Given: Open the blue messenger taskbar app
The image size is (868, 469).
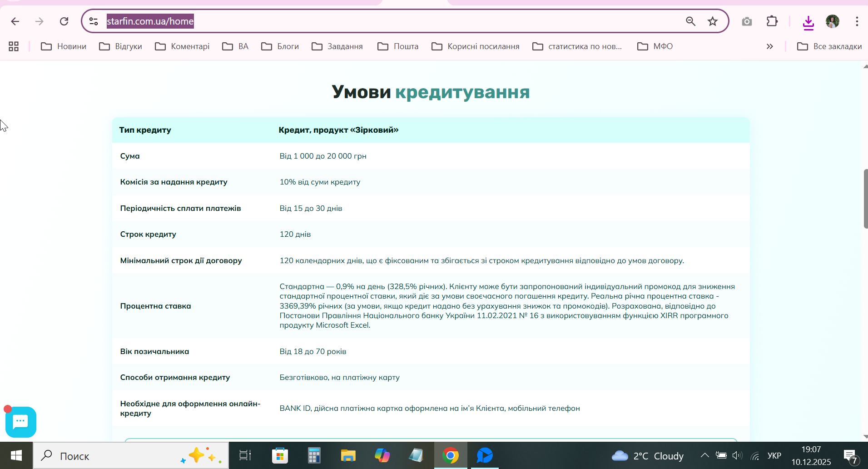Looking at the screenshot, I should click(485, 455).
